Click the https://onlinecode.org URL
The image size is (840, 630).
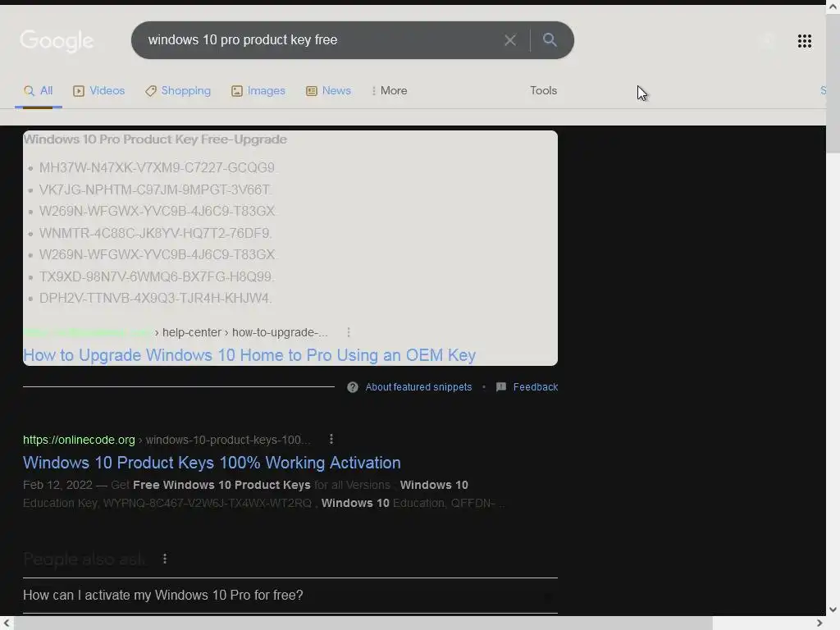pyautogui.click(x=79, y=440)
